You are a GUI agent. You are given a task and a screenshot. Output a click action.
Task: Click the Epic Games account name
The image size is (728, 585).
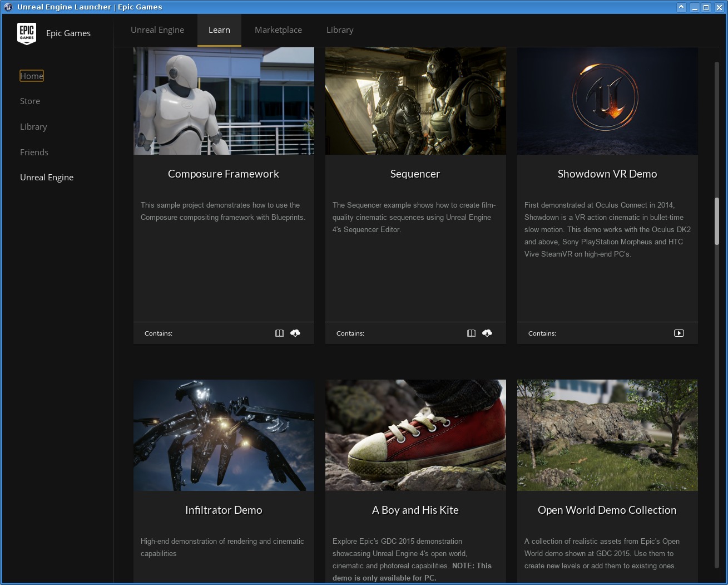pyautogui.click(x=68, y=33)
